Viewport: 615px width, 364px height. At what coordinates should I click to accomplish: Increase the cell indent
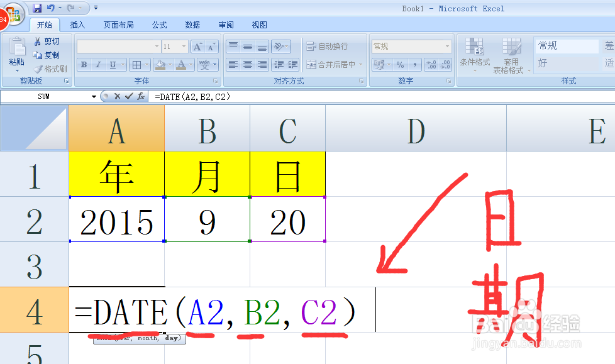pos(292,65)
